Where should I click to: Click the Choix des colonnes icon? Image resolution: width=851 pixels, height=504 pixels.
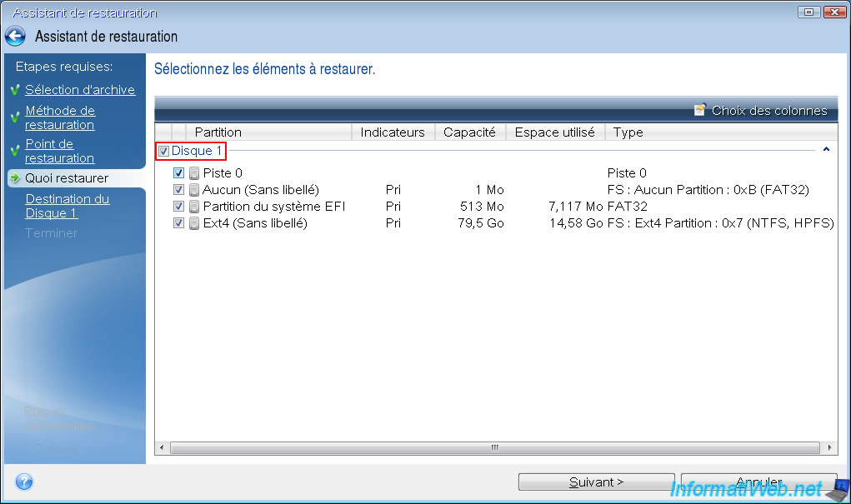tap(700, 110)
